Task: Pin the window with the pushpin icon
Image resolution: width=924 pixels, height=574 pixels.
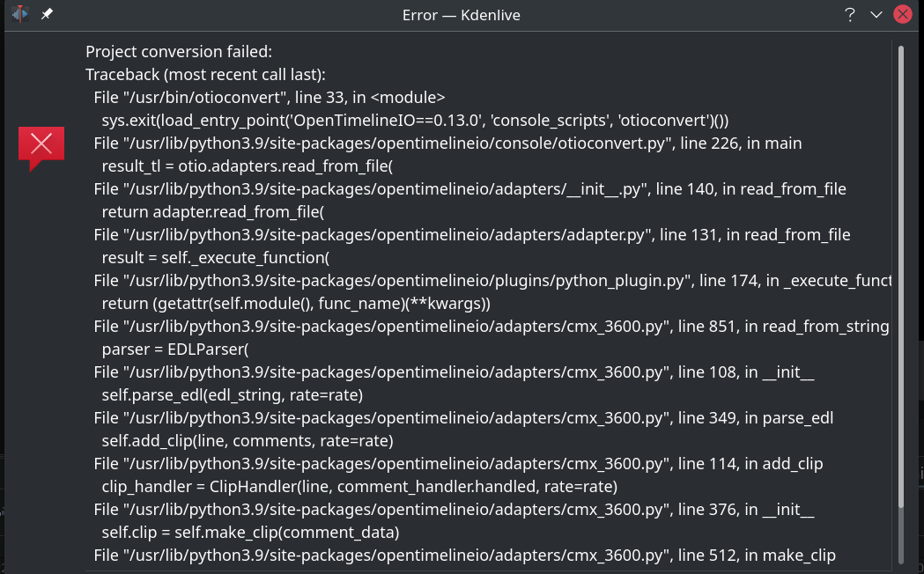Action: click(47, 14)
